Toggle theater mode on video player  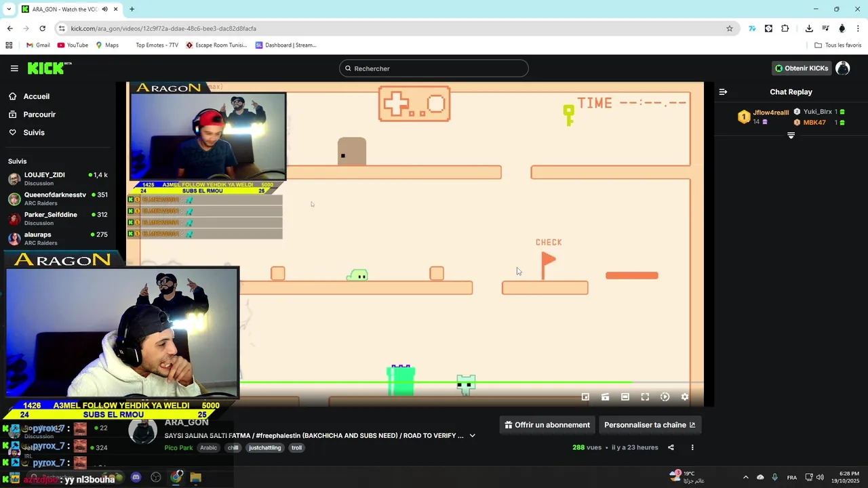click(x=625, y=397)
